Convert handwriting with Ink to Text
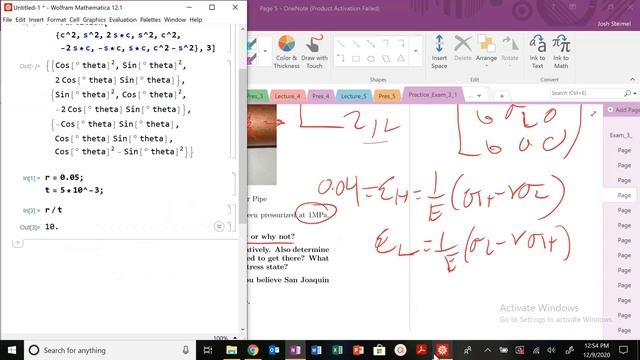 (538, 52)
